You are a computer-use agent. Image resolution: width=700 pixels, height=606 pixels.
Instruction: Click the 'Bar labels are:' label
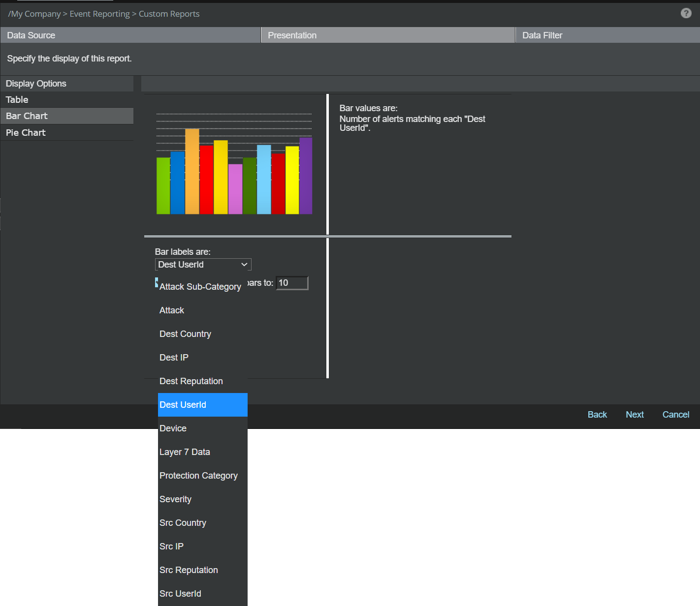coord(183,252)
